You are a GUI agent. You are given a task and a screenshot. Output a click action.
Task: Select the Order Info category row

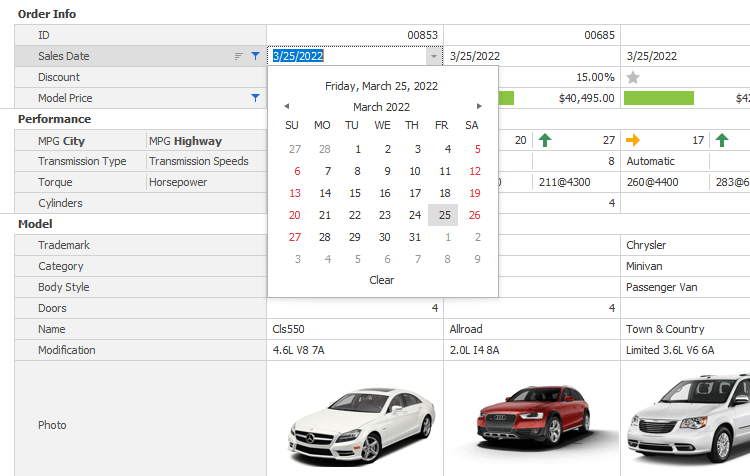point(47,14)
